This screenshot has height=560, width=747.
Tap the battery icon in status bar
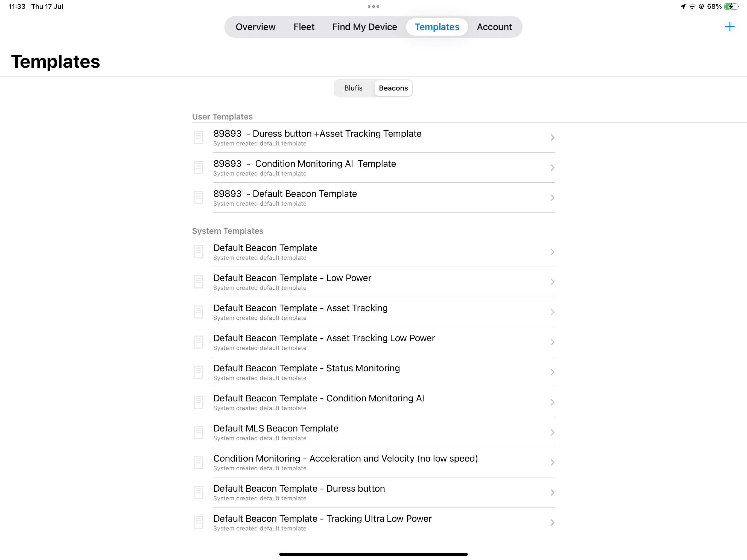pos(731,6)
